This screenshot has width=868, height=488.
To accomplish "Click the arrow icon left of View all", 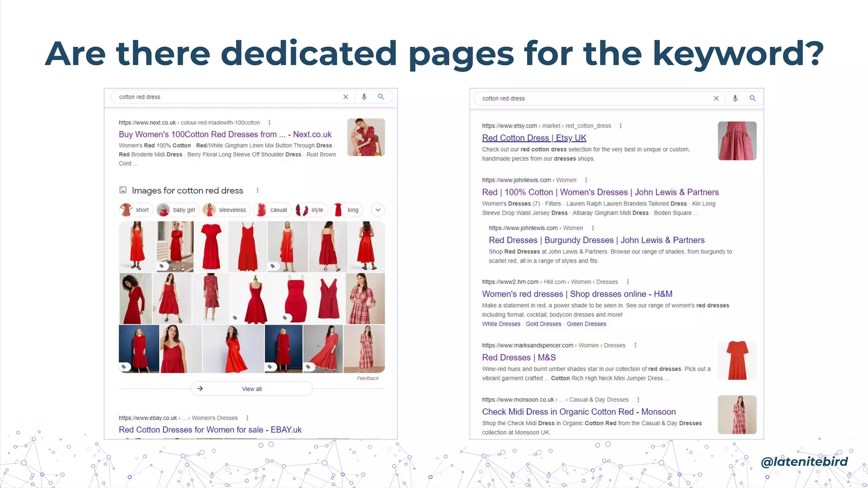I will click(x=200, y=389).
